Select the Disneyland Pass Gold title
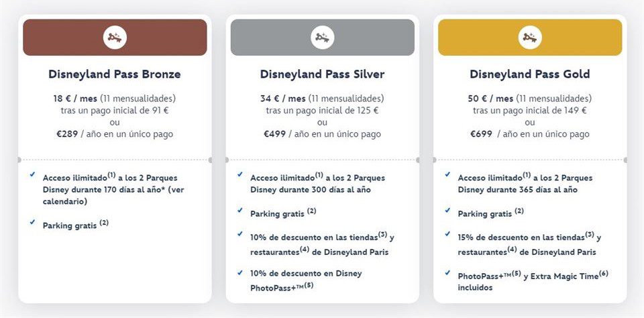 529,74
